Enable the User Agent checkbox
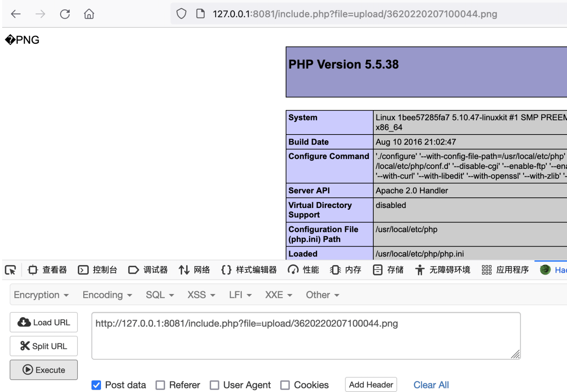 [x=214, y=385]
